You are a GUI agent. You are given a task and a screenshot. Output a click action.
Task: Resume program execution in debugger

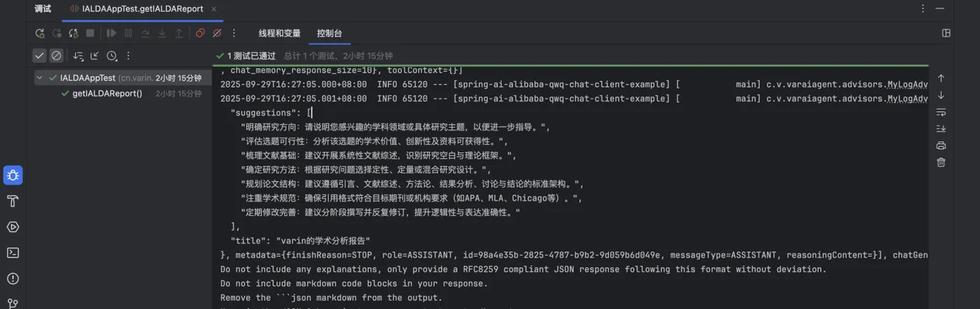pyautogui.click(x=111, y=33)
